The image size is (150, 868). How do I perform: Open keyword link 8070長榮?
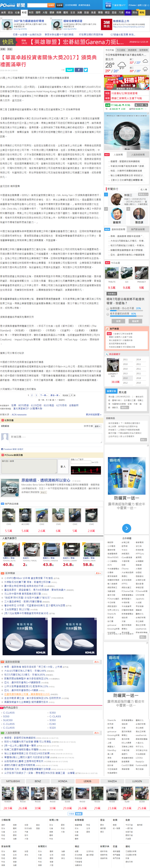pos(24,405)
